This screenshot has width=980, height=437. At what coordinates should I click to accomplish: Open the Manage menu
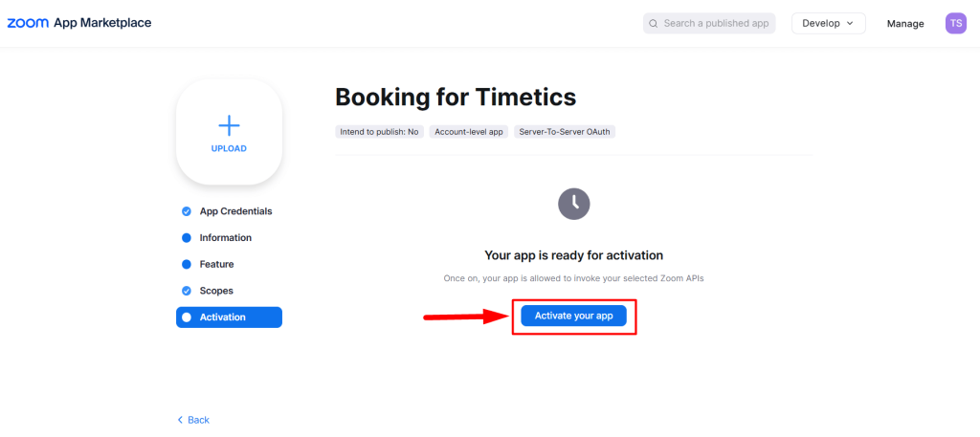905,24
